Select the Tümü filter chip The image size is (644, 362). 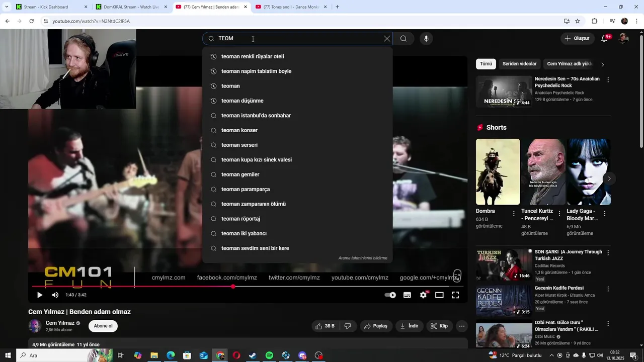click(x=486, y=64)
